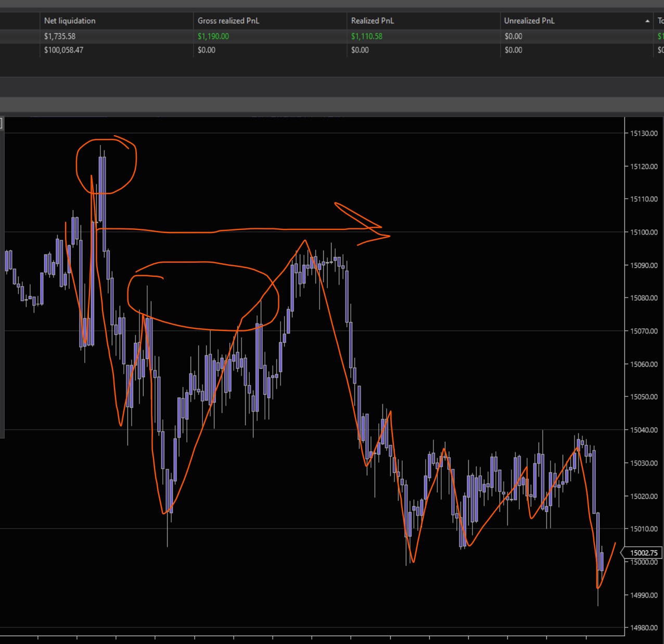Click the green $1,110.58 realized PnL value
The width and height of the screenshot is (664, 644).
point(367,36)
